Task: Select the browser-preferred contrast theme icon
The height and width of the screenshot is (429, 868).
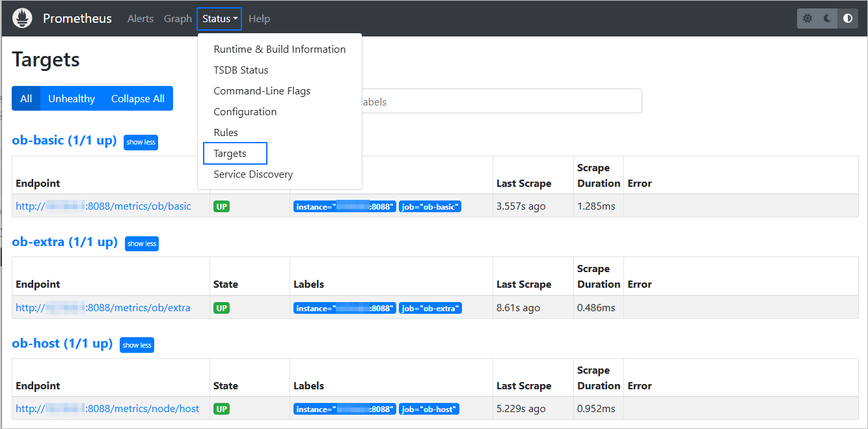Action: (847, 18)
